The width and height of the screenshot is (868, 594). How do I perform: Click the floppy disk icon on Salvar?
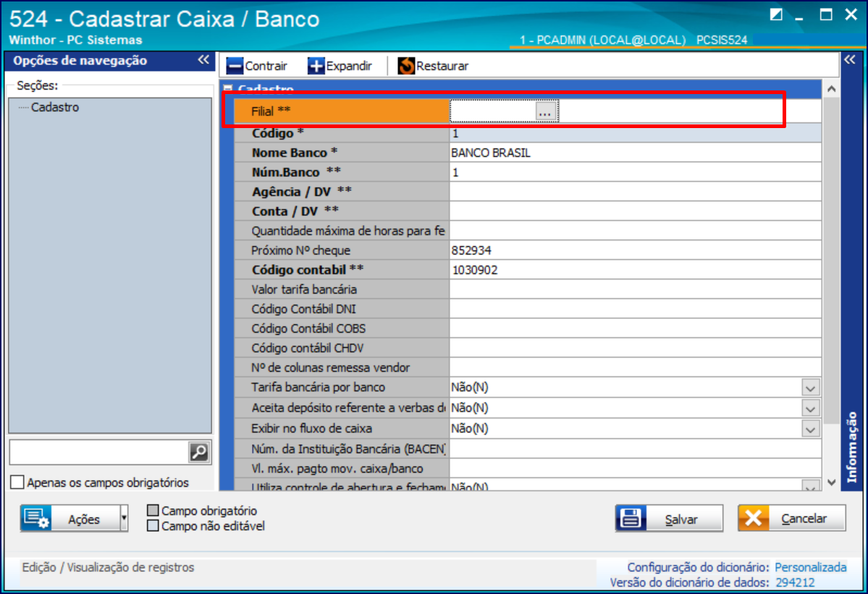click(x=631, y=518)
